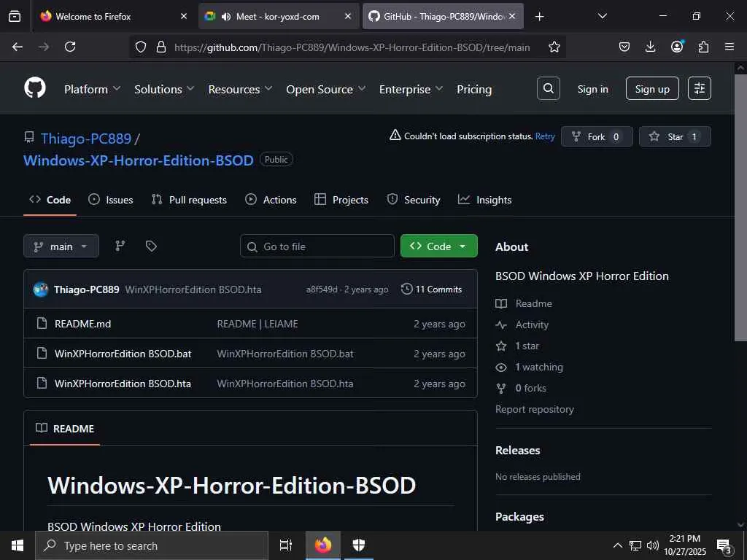Click the GitHub Octocat logo
This screenshot has height=560, width=747.
click(35, 88)
